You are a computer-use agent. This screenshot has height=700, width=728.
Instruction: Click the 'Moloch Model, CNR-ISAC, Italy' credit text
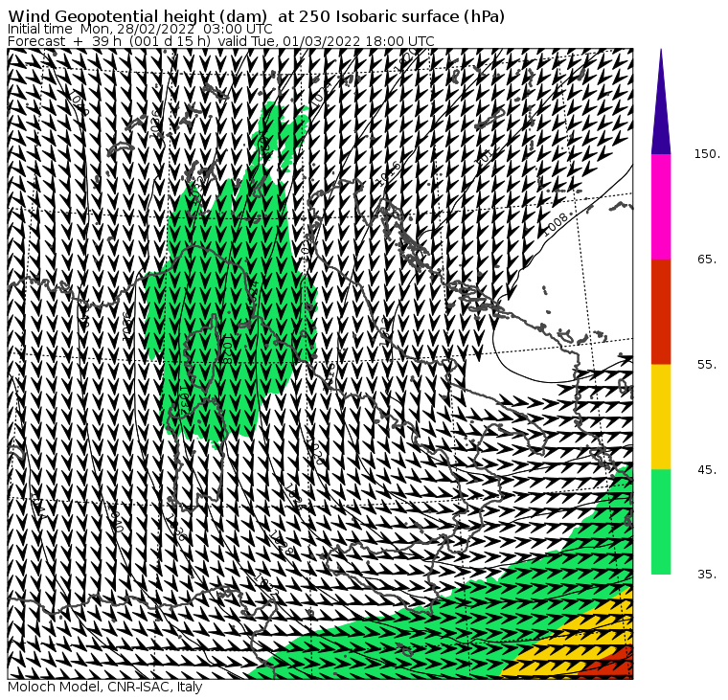(105, 687)
